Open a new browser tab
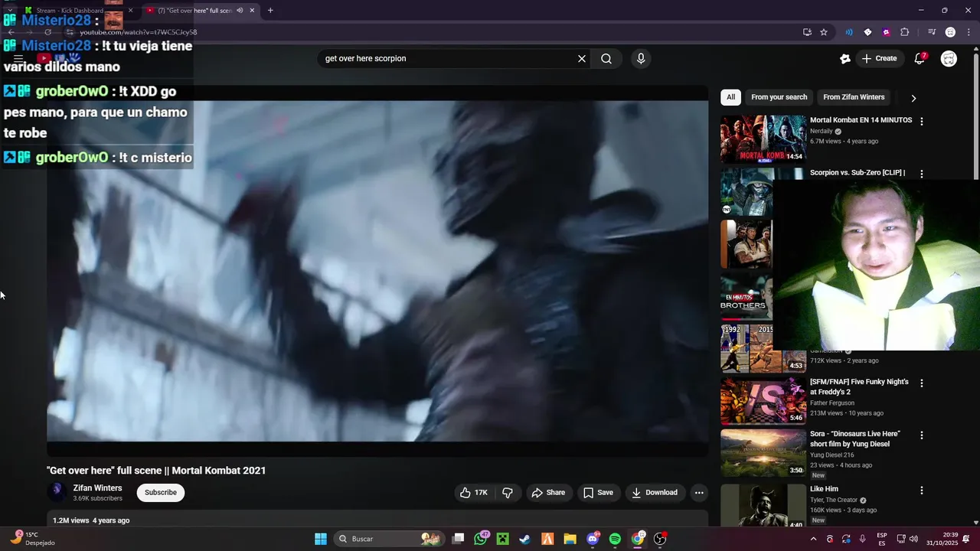980x551 pixels. (270, 11)
